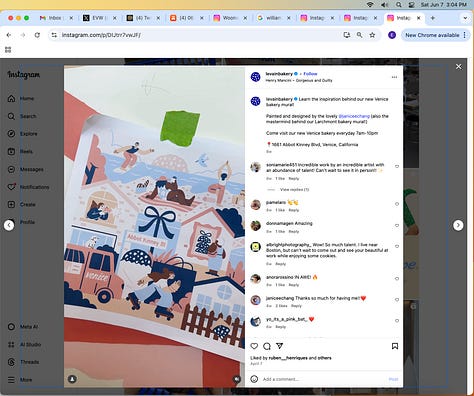Open Home in Instagram sidebar
Image resolution: width=474 pixels, height=396 pixels.
tap(21, 98)
